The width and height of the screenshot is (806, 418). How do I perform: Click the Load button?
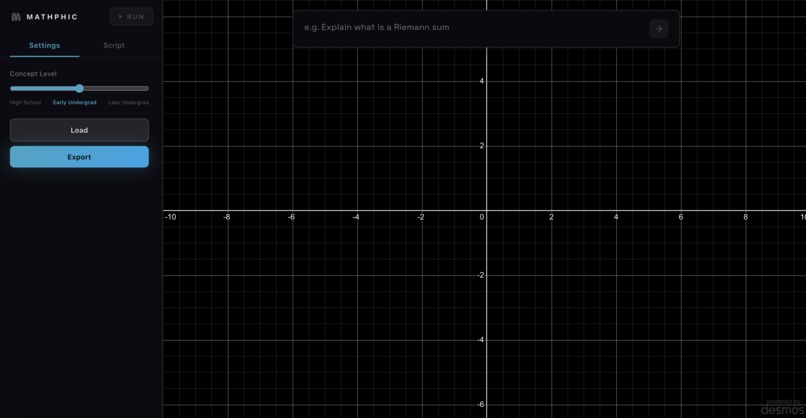pos(79,130)
